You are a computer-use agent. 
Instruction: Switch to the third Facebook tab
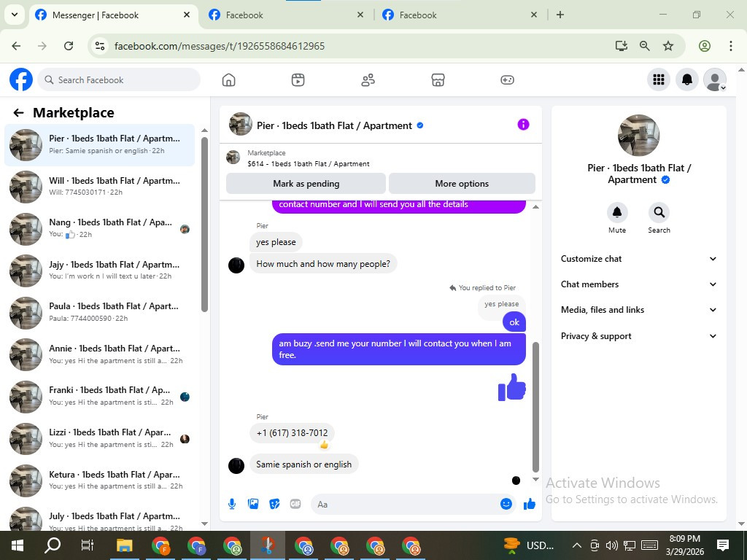pos(460,15)
